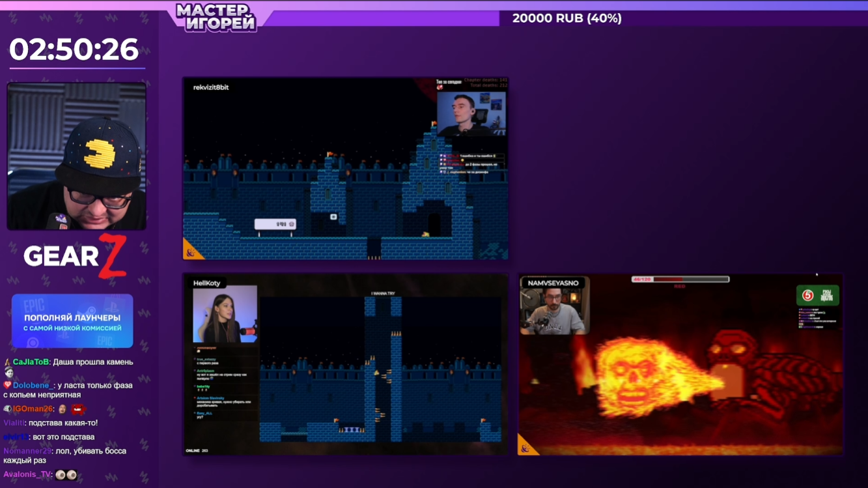868x488 pixels.
Task: Click the Пополняй лаунчеры banner
Action: pos(72,321)
